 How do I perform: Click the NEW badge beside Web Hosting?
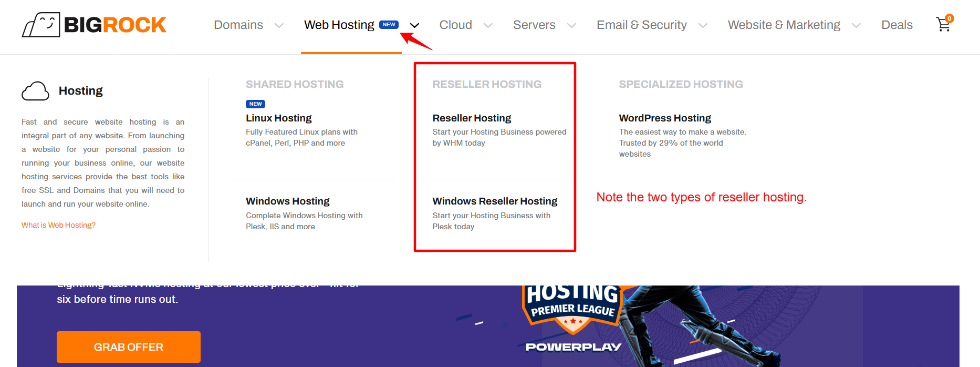389,25
